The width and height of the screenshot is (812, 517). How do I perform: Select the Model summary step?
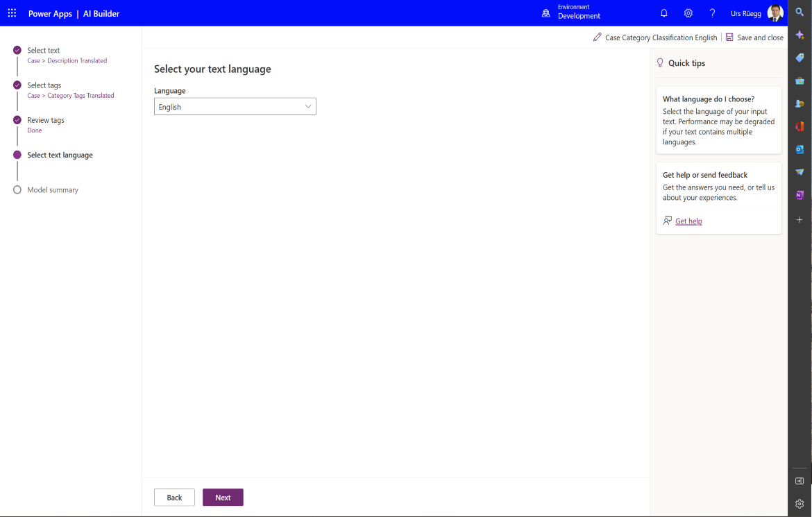(x=52, y=190)
